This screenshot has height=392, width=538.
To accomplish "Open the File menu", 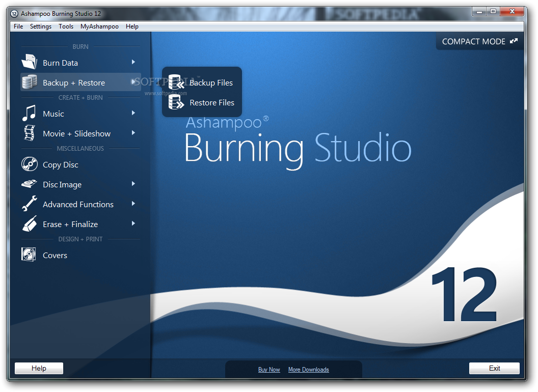I will (18, 26).
